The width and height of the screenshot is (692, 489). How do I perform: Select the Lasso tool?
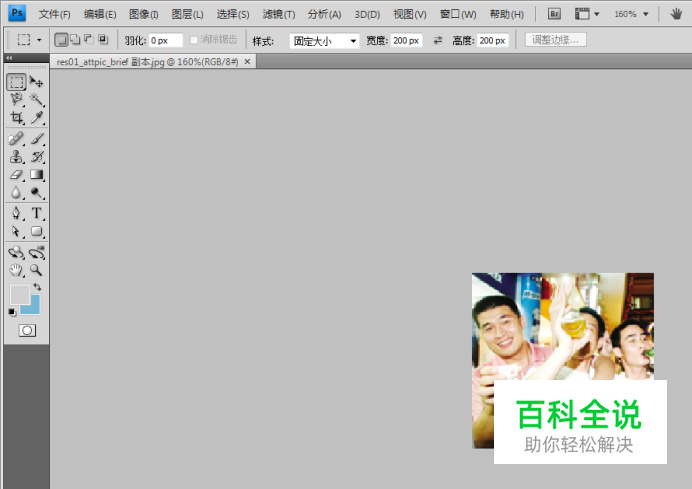[16, 99]
